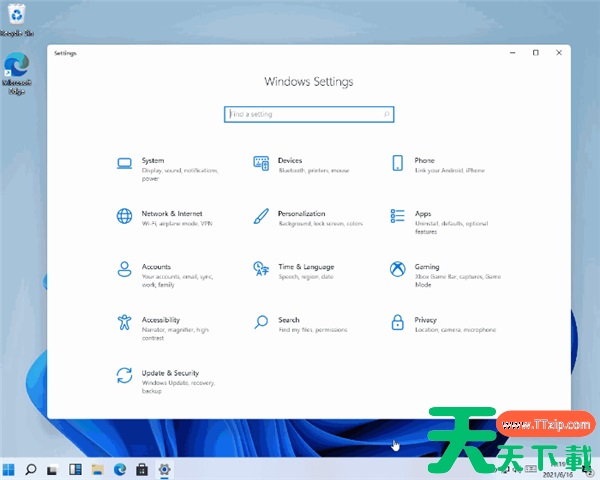Open the Accounts person icon
The width and height of the screenshot is (600, 480).
(x=124, y=269)
